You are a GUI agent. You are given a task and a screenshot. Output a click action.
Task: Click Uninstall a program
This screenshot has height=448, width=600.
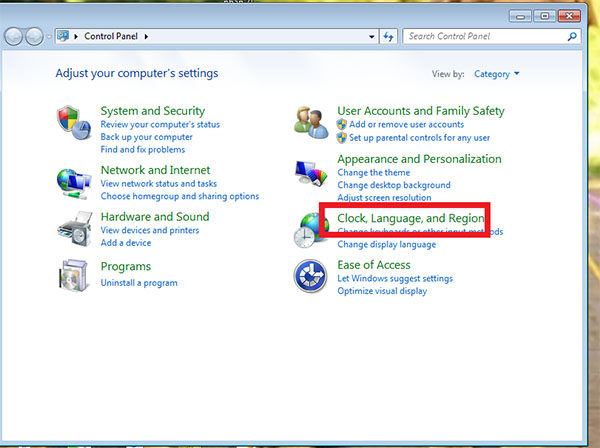click(x=139, y=283)
